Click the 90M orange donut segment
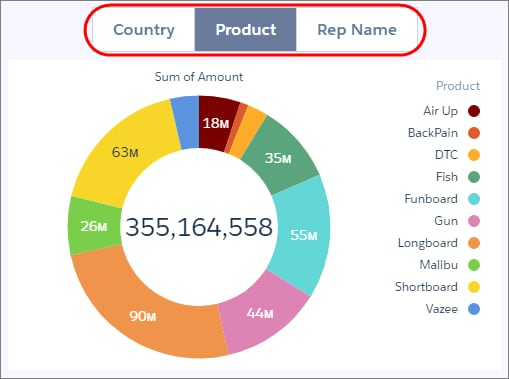 pyautogui.click(x=143, y=316)
